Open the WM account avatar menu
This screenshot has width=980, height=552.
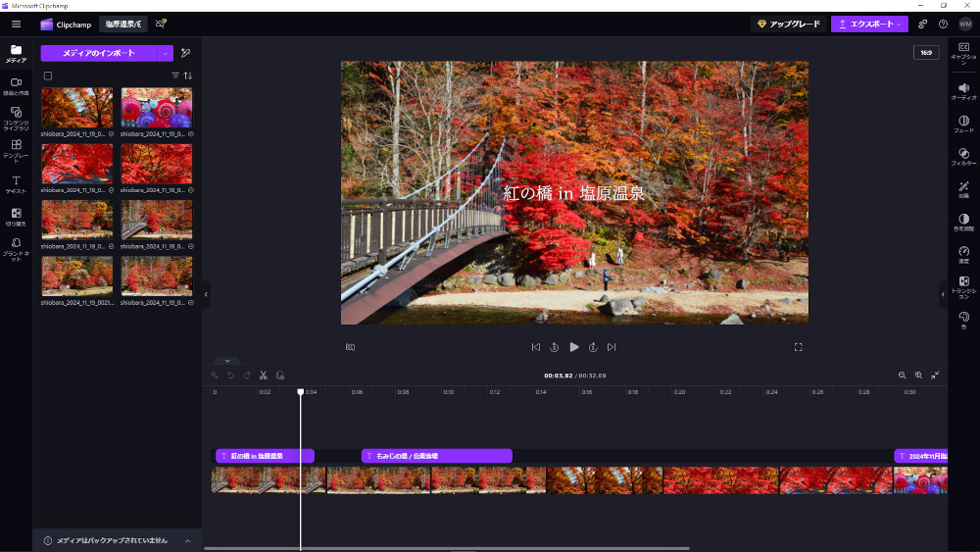click(x=965, y=25)
